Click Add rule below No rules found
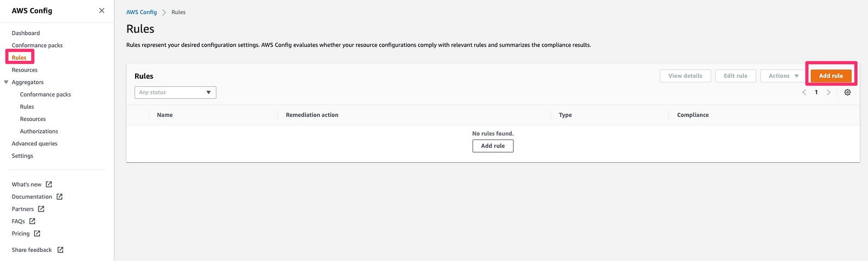 tap(493, 146)
